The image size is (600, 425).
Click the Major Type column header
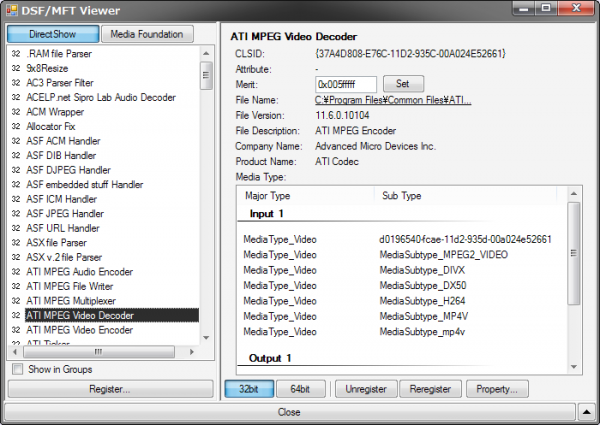pyautogui.click(x=306, y=196)
